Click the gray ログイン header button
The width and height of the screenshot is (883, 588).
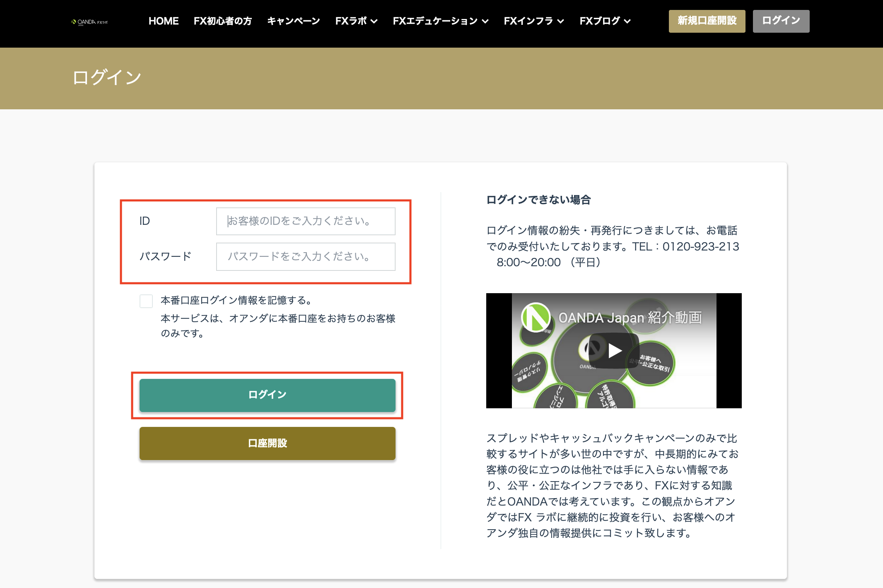[781, 21]
